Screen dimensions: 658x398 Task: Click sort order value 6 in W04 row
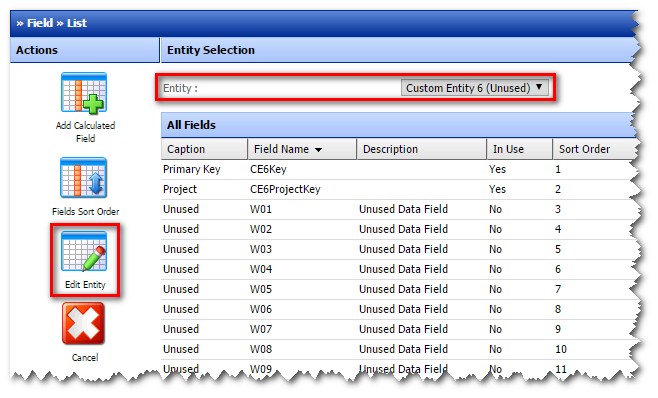click(558, 269)
